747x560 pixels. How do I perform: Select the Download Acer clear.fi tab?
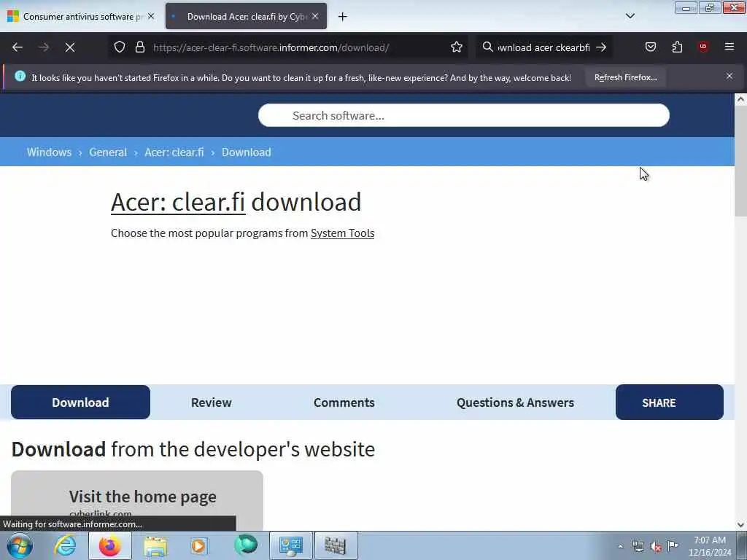[246, 17]
